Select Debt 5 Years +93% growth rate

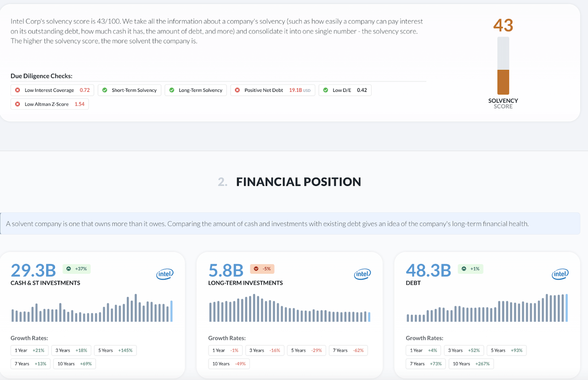pos(507,350)
